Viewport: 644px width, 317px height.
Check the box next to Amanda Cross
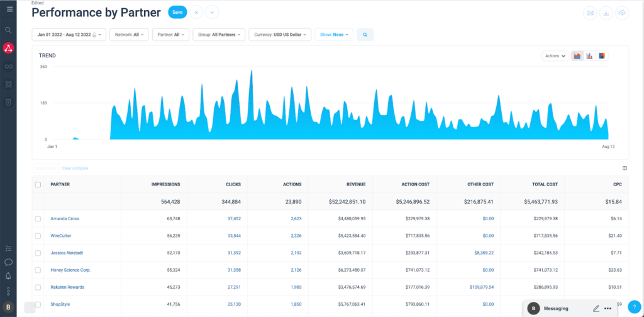click(38, 219)
